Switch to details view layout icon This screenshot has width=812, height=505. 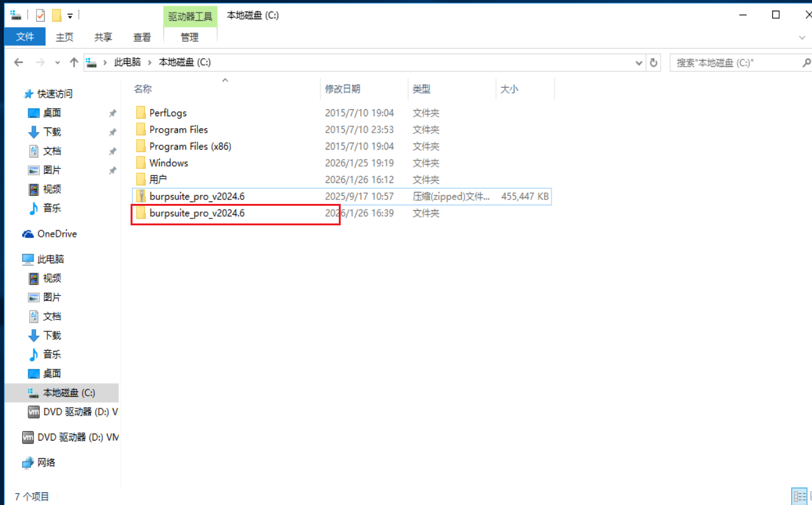coord(799,496)
